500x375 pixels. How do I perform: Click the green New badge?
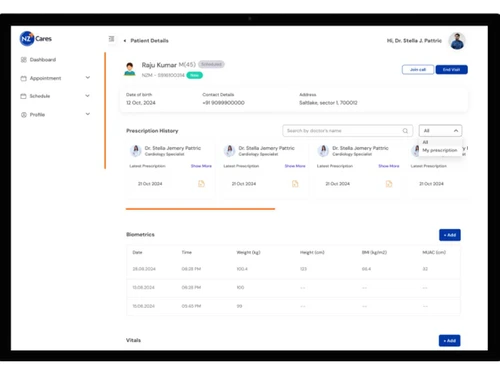pos(195,75)
